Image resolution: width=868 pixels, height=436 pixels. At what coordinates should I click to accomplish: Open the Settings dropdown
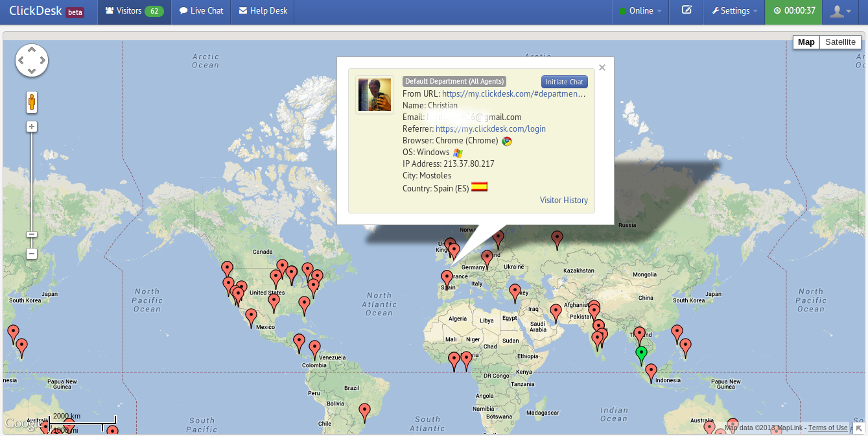click(735, 11)
